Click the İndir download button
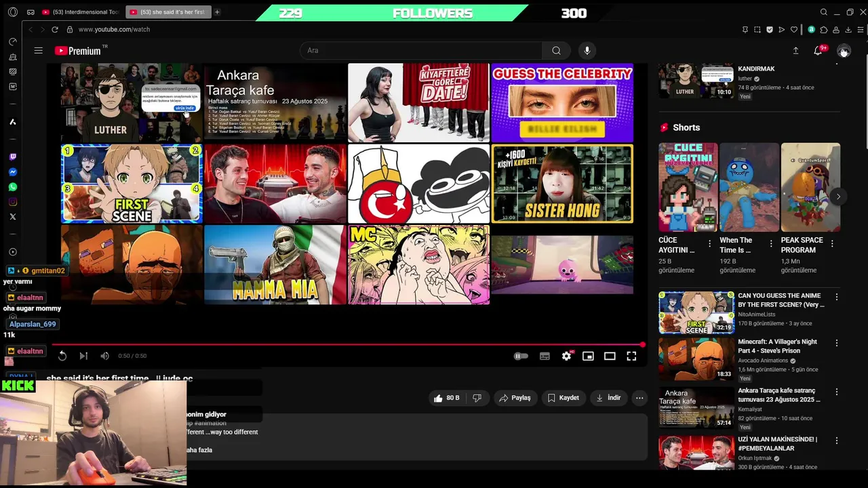 coord(608,398)
